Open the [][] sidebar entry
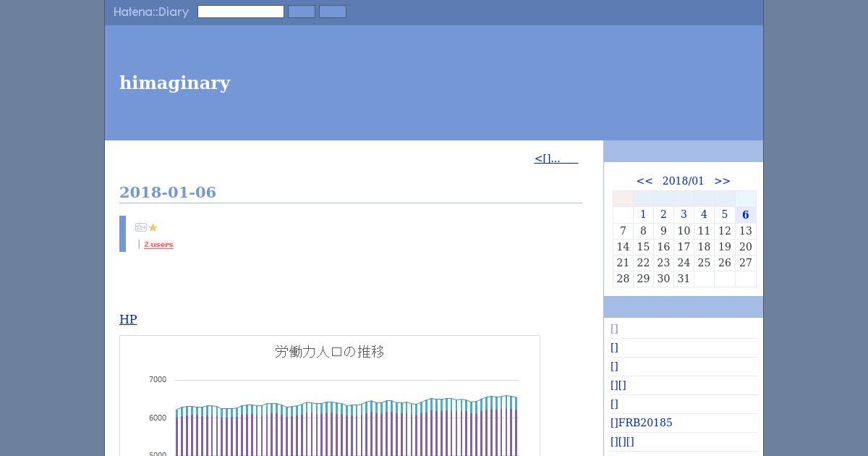This screenshot has width=868, height=456. click(x=618, y=385)
